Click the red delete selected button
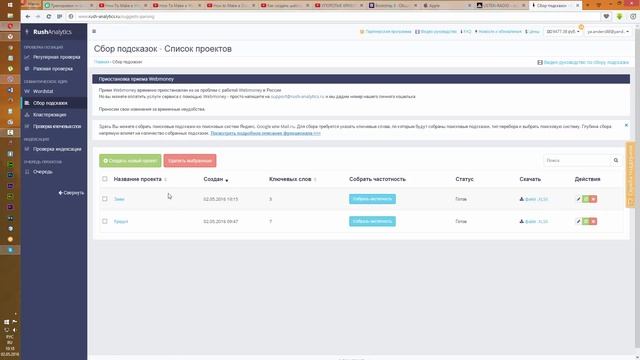 [x=190, y=160]
